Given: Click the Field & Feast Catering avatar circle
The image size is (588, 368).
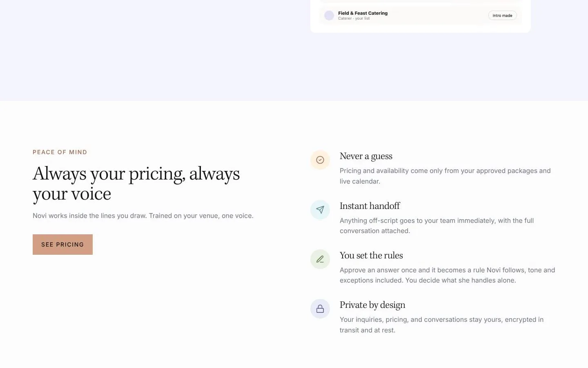Looking at the screenshot, I should [329, 16].
